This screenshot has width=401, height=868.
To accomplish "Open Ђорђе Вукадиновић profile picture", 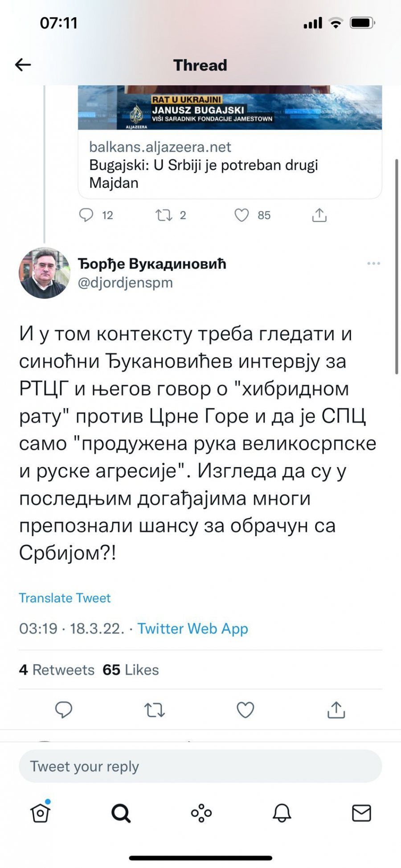I will (44, 273).
